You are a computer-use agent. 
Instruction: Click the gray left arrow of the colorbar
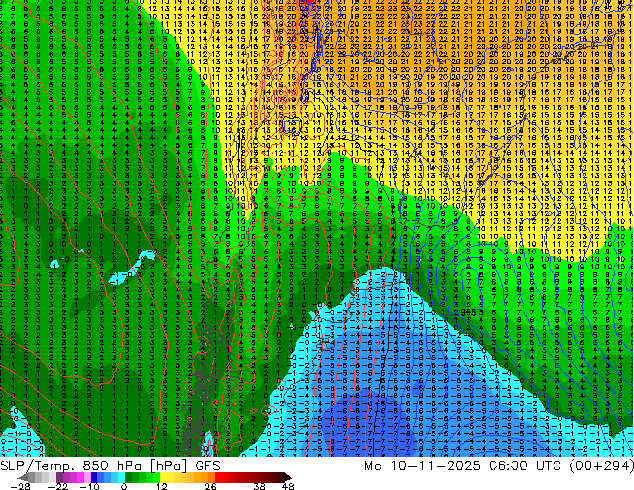pyautogui.click(x=23, y=477)
